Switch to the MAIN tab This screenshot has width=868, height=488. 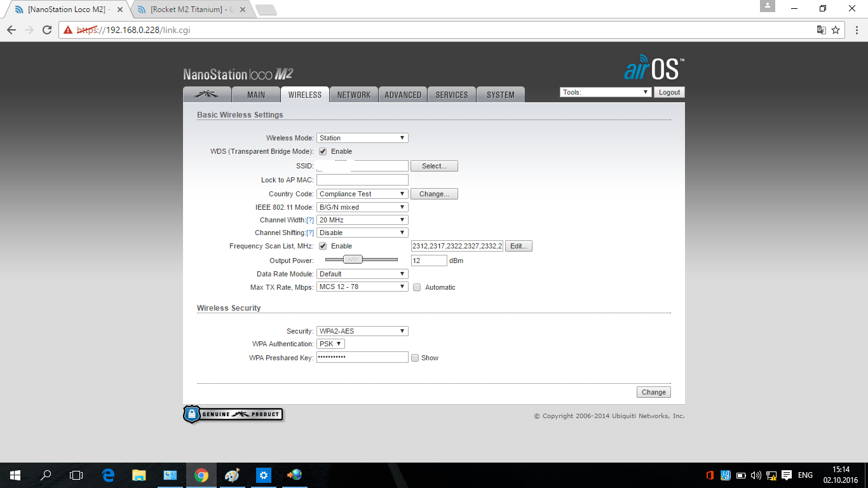pyautogui.click(x=256, y=95)
